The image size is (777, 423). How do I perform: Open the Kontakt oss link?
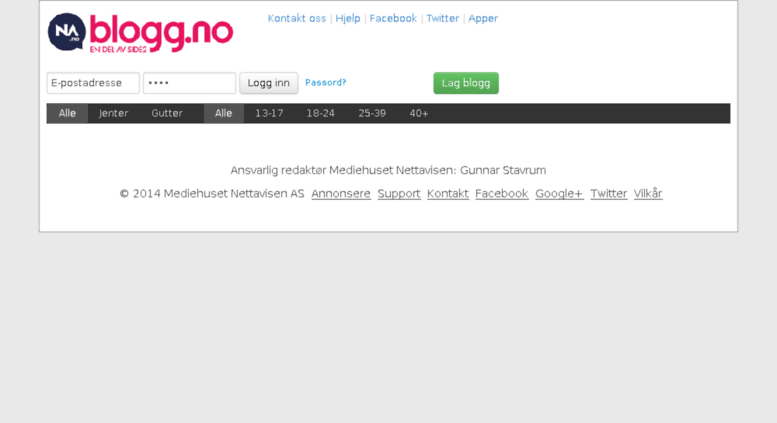tap(297, 18)
